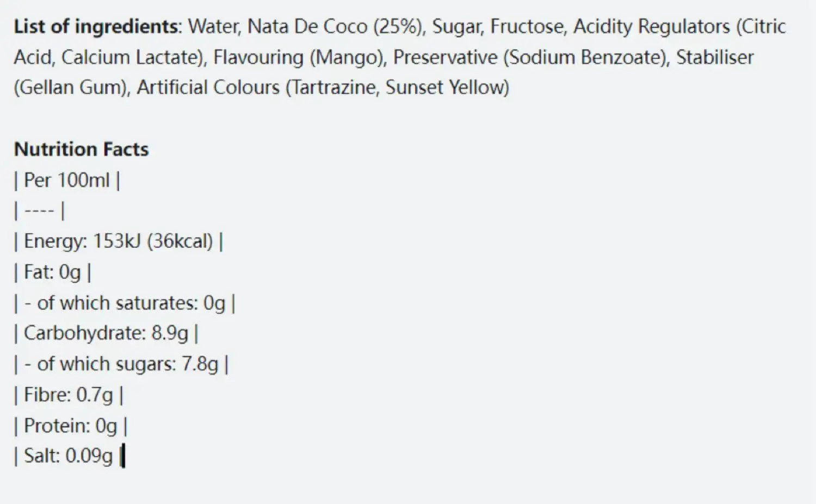Click the "Energy: 153kJ (36kcal)" line

pyautogui.click(x=118, y=241)
